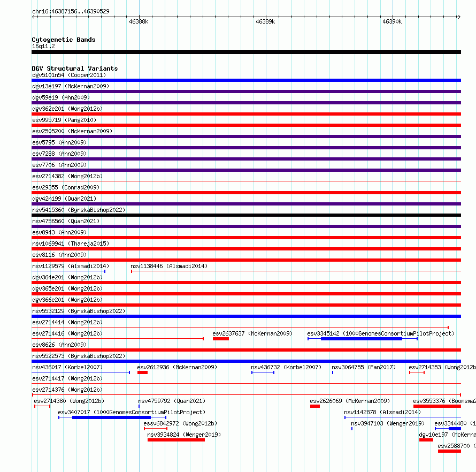Open nsv1142878 (Alsmadi2014) variant
The height and width of the screenshot is (472, 476).
pos(382,412)
